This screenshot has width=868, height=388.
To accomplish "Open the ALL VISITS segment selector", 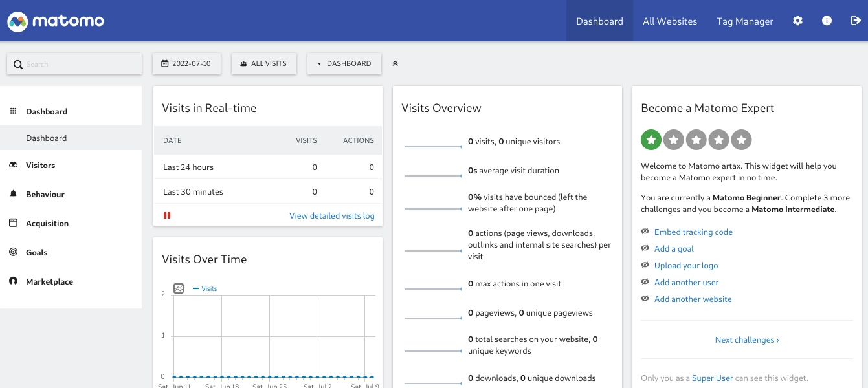I will pos(263,63).
